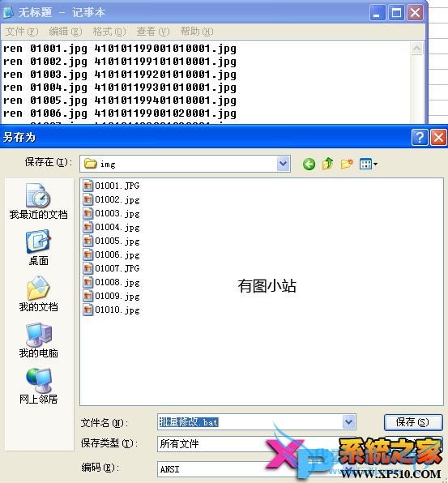
Task: Open Notepad Format (格式) menu
Action: [109, 32]
